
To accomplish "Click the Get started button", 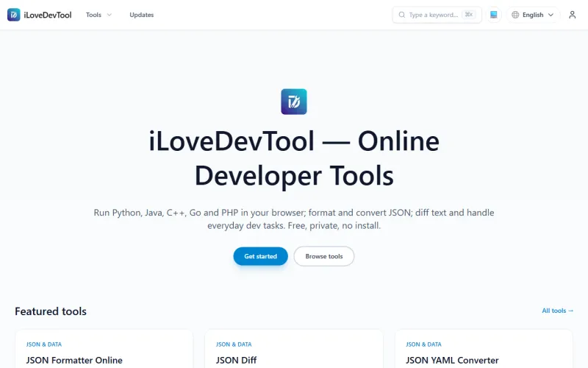I will (x=261, y=256).
